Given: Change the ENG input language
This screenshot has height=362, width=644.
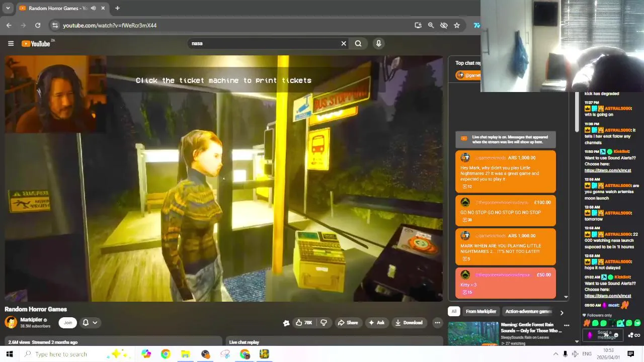Looking at the screenshot, I should (587, 354).
